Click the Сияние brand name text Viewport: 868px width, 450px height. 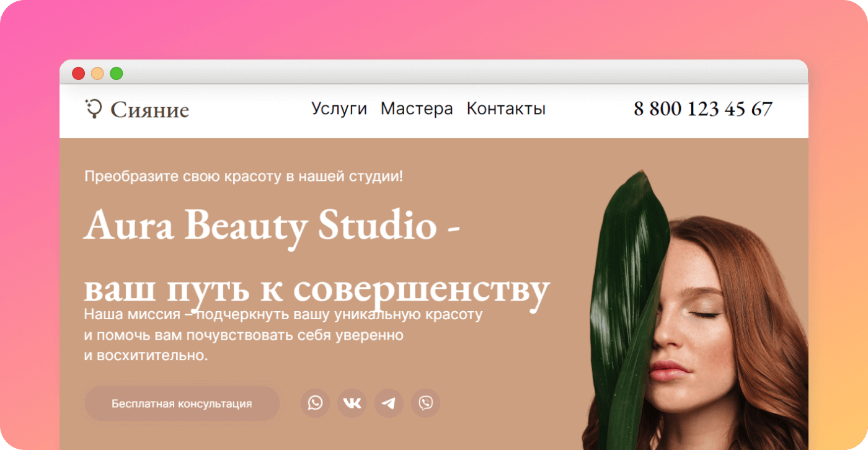(149, 110)
